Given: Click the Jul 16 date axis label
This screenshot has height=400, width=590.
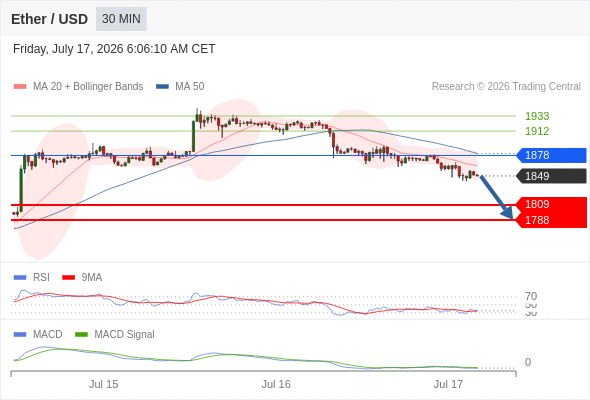Looking at the screenshot, I should (x=276, y=384).
